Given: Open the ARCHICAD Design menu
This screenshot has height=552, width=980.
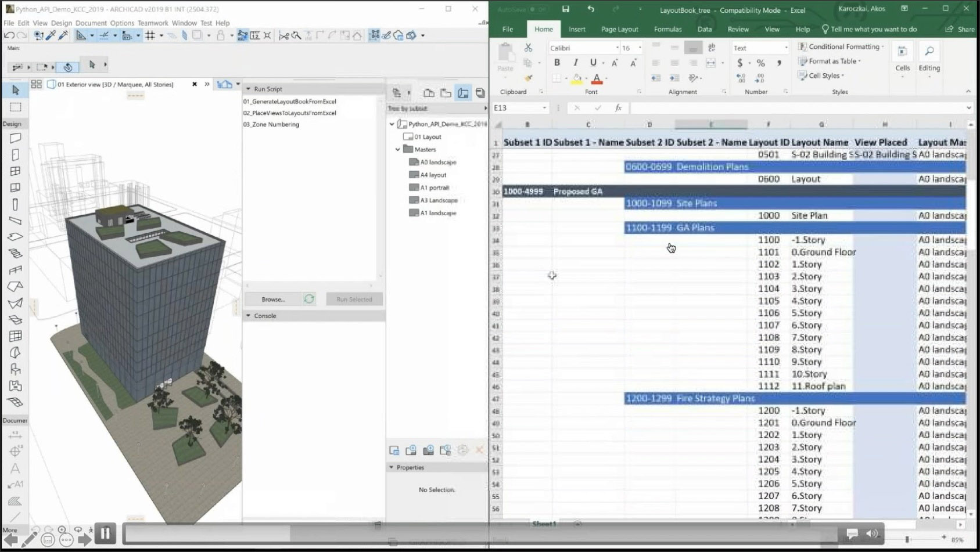Looking at the screenshot, I should click(61, 23).
